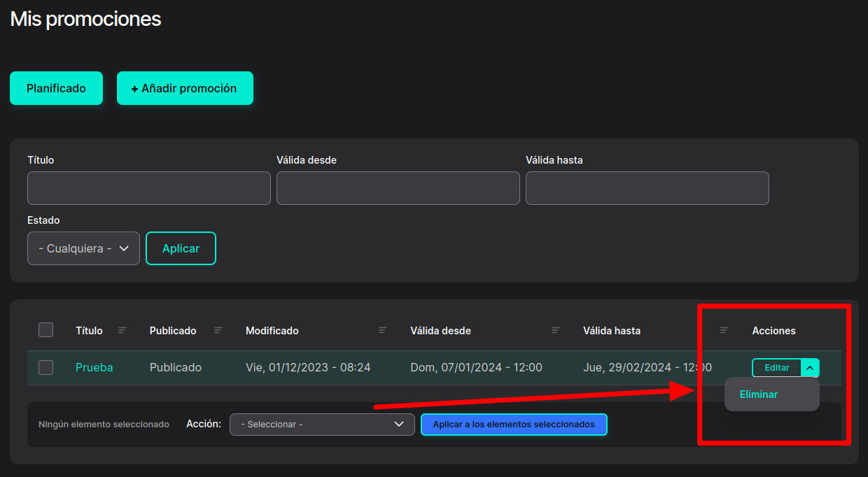Screen dimensions: 868x477
Task: Click sort icon beside Válida hasta column
Action: tap(724, 330)
